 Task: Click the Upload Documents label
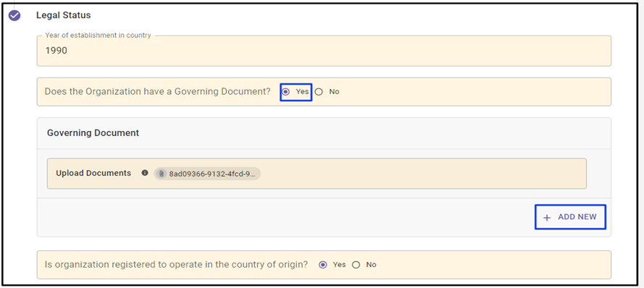click(93, 173)
